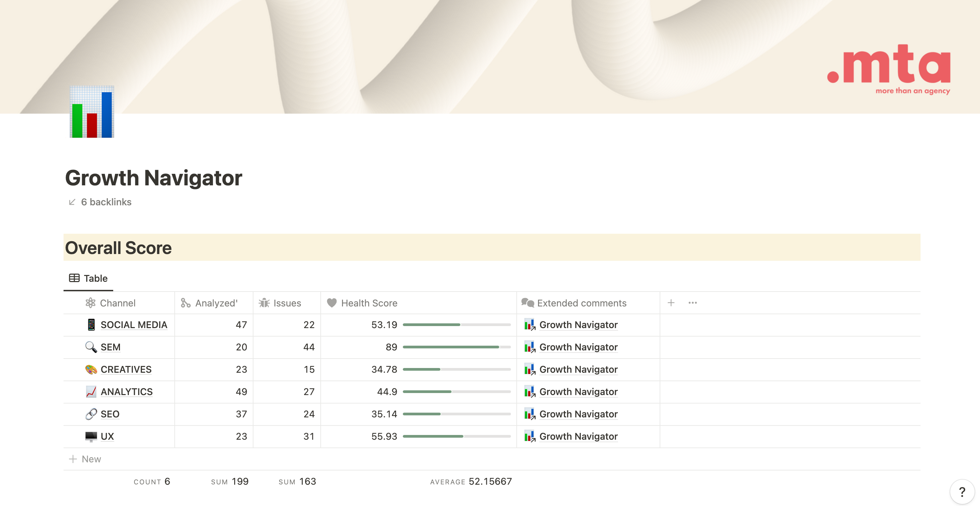Click the SEM magnifying glass icon
The height and width of the screenshot is (506, 980).
point(91,347)
